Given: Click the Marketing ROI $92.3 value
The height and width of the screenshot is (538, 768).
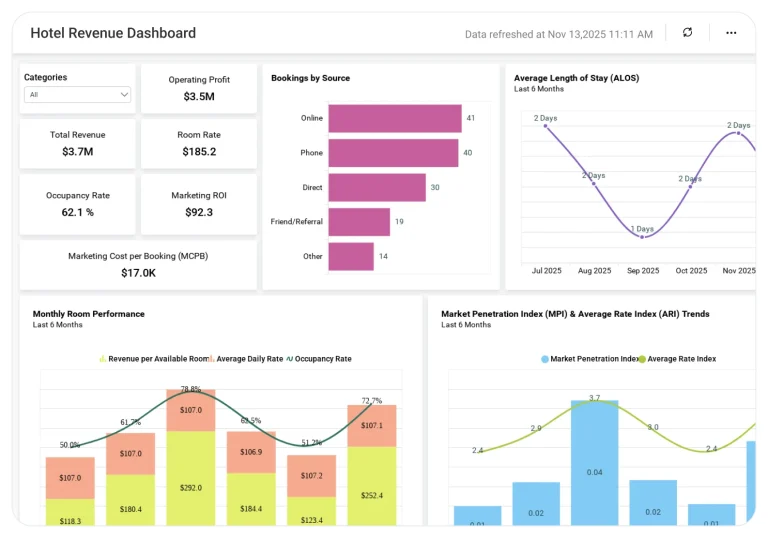Looking at the screenshot, I should pyautogui.click(x=199, y=212).
